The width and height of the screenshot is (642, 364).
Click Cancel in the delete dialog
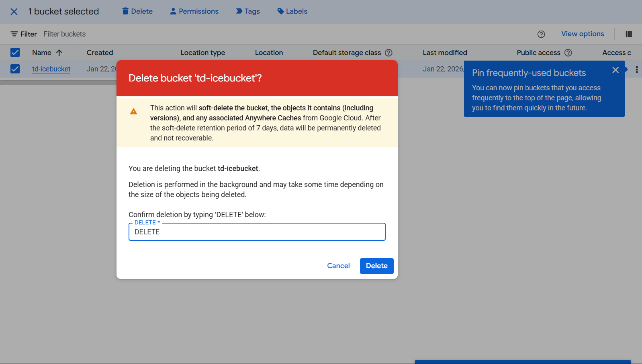tap(338, 266)
